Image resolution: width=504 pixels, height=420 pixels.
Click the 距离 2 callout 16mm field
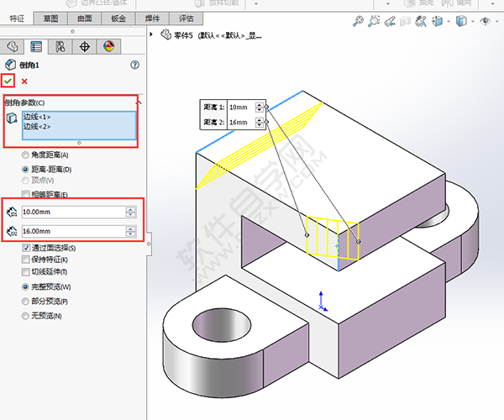pyautogui.click(x=241, y=122)
